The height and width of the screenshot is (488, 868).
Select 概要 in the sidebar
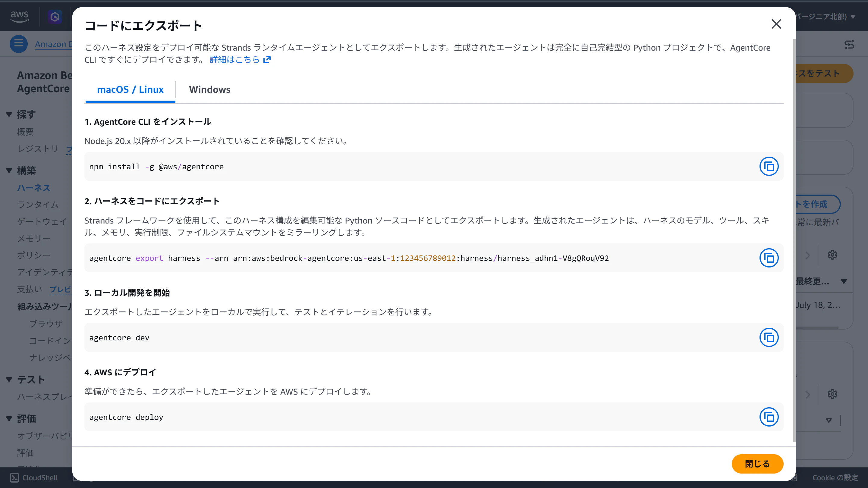(25, 132)
